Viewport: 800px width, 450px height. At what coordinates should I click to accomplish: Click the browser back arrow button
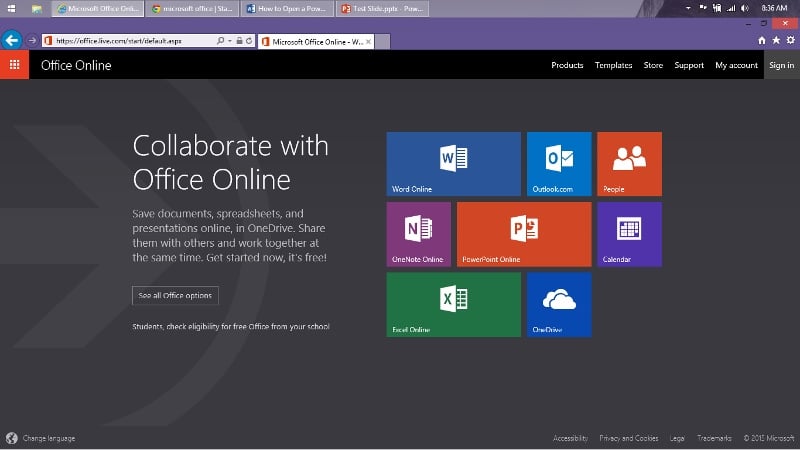11,40
